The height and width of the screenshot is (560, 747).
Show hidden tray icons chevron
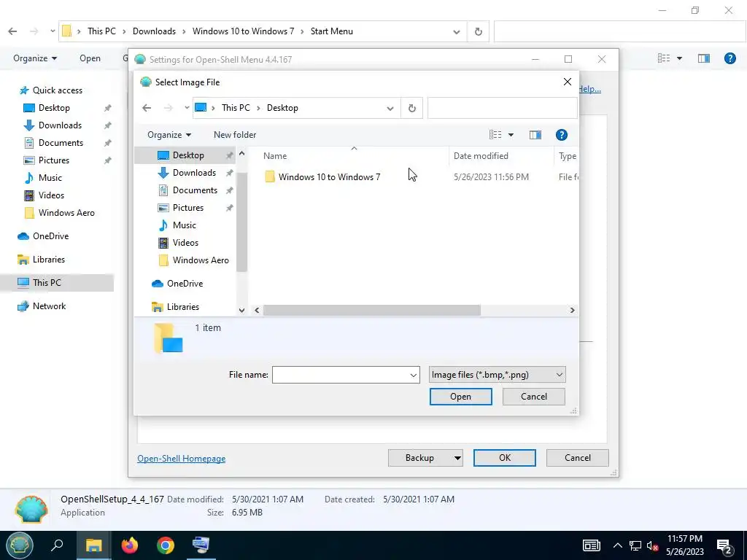(617, 545)
